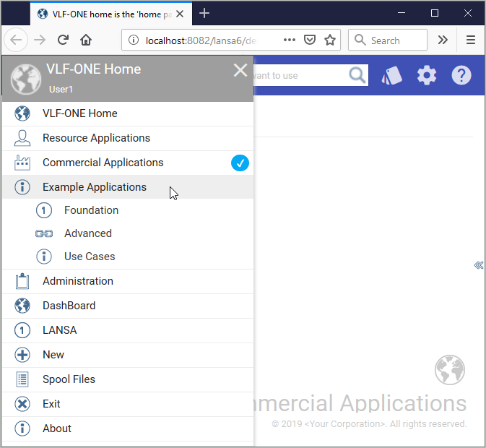
Task: Open the Advanced sub-item
Action: click(128, 233)
